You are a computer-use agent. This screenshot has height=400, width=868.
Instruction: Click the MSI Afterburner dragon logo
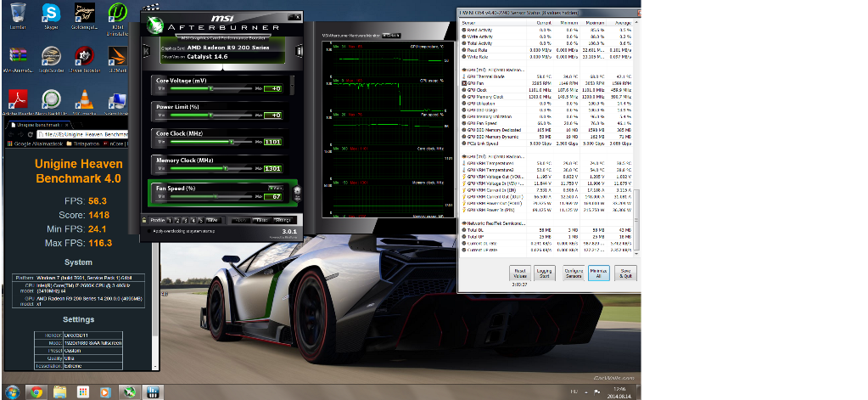pos(155,25)
